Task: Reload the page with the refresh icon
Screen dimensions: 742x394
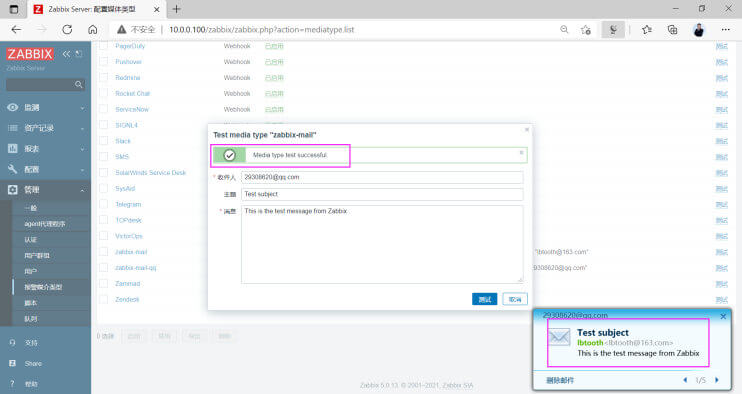Action: point(67,29)
